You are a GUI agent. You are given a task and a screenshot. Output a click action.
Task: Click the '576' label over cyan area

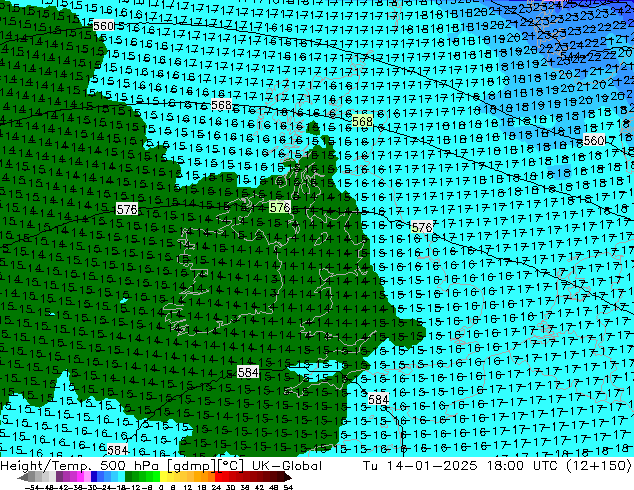click(422, 227)
